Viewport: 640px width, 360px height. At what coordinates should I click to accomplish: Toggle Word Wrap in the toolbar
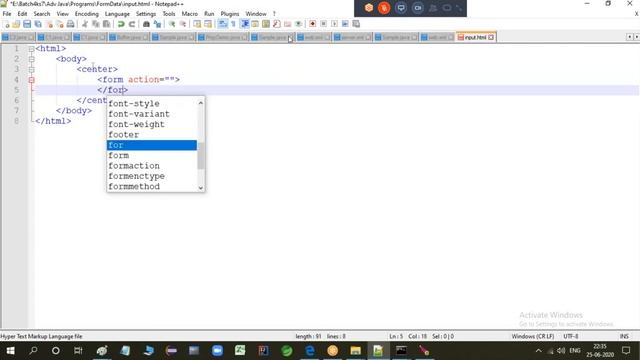(222, 24)
